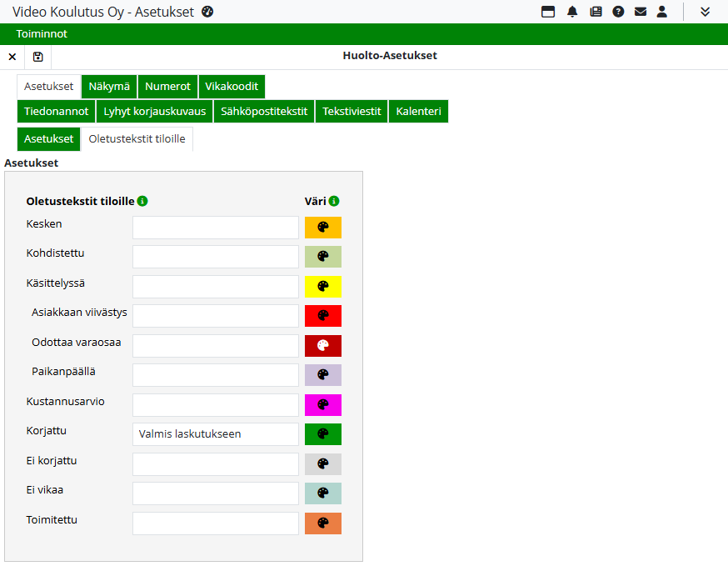The width and height of the screenshot is (728, 571).
Task: Select the Oletustekstit tiloille sub-tab
Action: (x=137, y=139)
